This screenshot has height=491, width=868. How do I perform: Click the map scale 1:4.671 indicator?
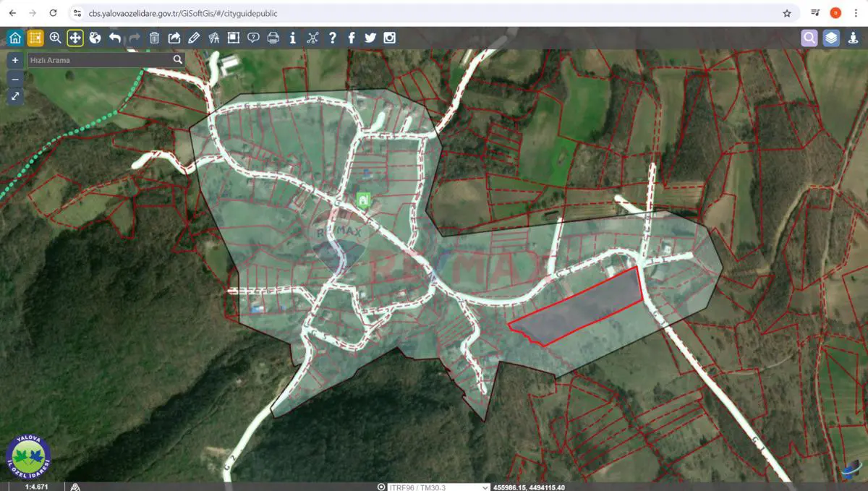pyautogui.click(x=36, y=487)
